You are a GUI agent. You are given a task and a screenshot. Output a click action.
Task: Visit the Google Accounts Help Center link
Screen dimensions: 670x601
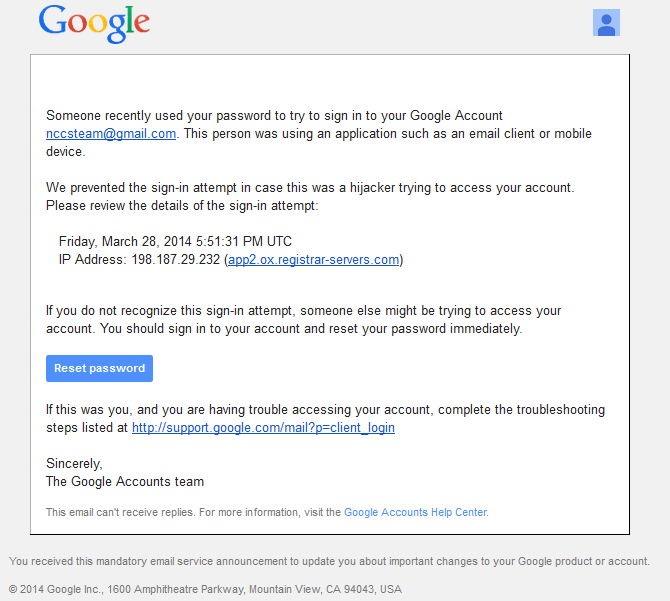pyautogui.click(x=416, y=512)
